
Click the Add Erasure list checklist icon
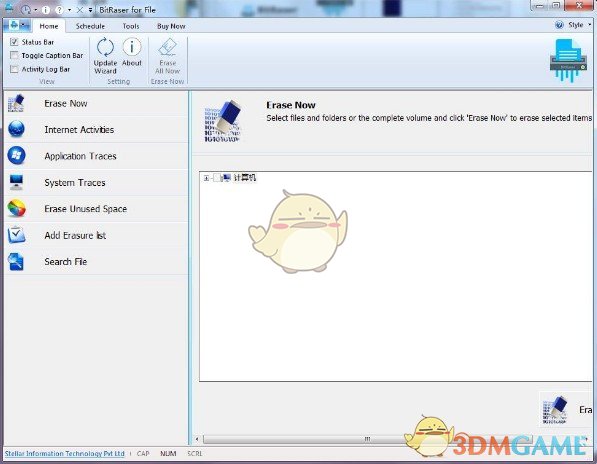click(x=16, y=235)
